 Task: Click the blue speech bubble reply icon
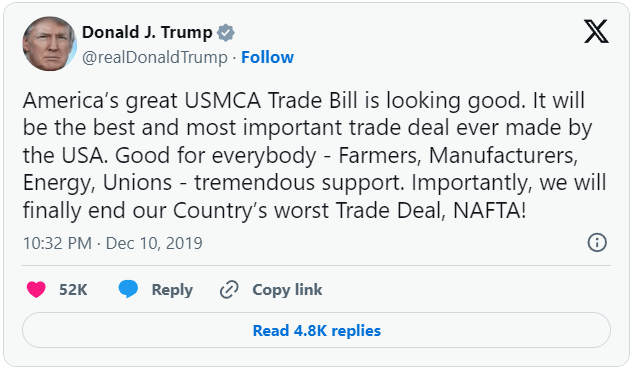pos(128,289)
